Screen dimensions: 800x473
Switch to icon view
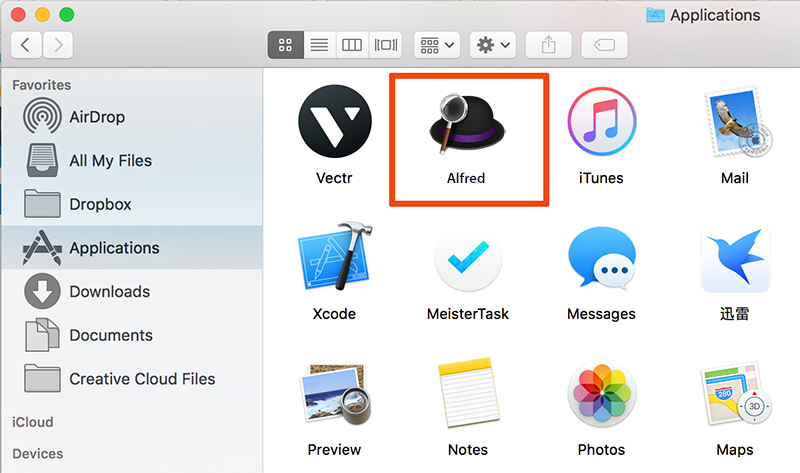pyautogui.click(x=286, y=45)
